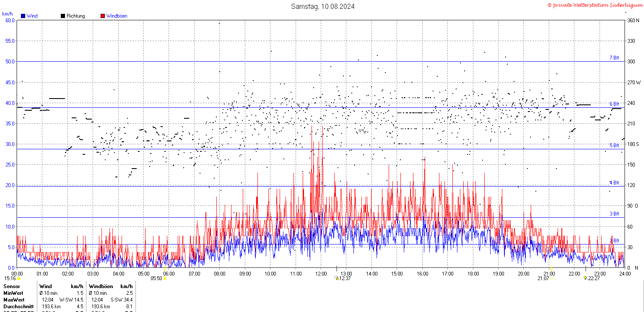Image resolution: width=644 pixels, height=312 pixels.
Task: Click the sunrise icon at 05:50
Action: click(165, 278)
